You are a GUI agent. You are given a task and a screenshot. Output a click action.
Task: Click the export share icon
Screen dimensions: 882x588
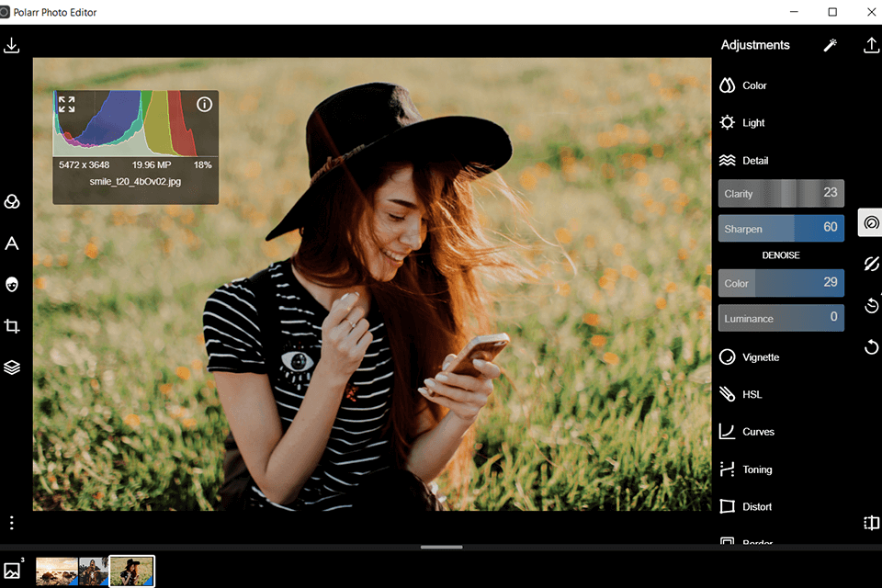(871, 45)
